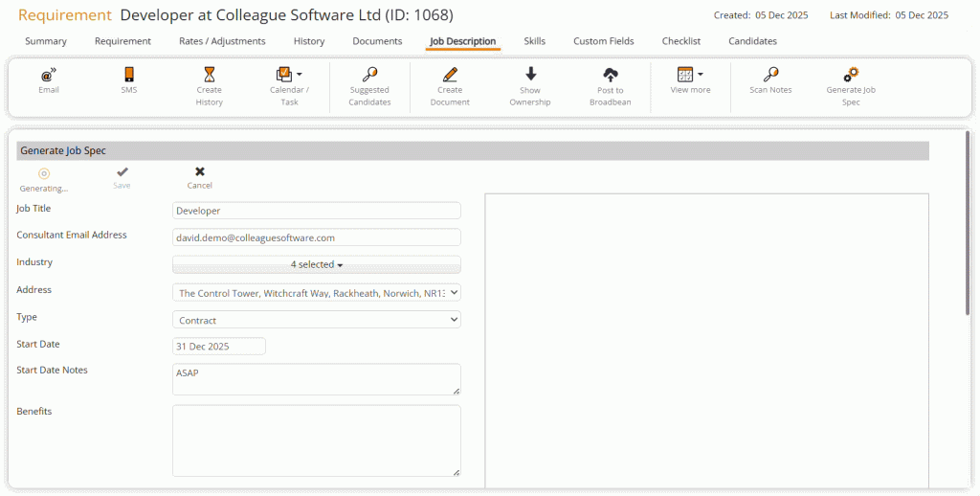The height and width of the screenshot is (496, 980).
Task: Open the Type dropdown showing Contract
Action: (316, 320)
